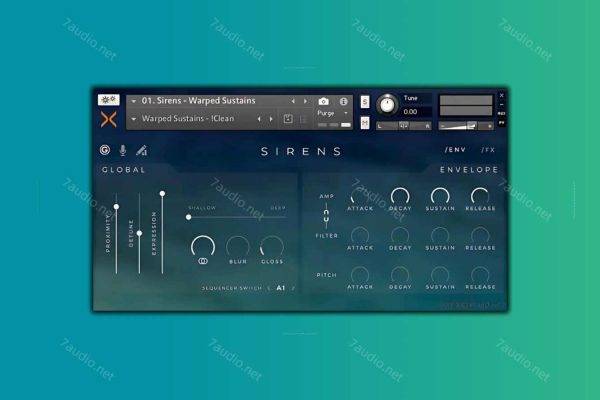Step sequencer switch to previous value
Image resolution: width=600 pixels, height=400 pixels.
pos(269,288)
